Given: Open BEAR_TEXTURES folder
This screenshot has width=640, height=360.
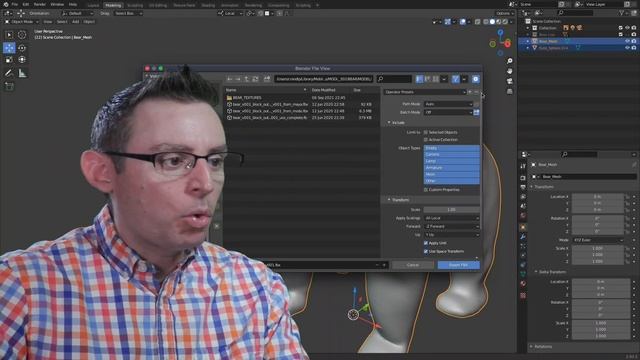Looking at the screenshot, I should [x=247, y=98].
